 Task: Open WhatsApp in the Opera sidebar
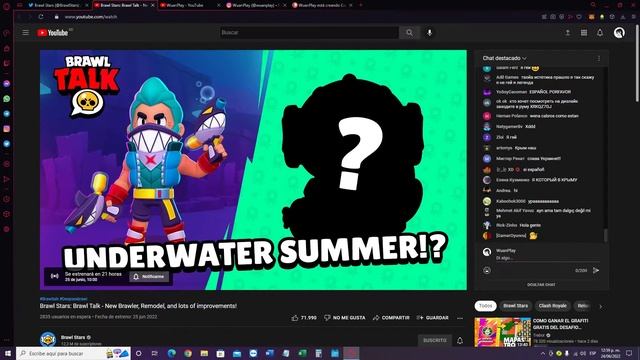[x=7, y=99]
